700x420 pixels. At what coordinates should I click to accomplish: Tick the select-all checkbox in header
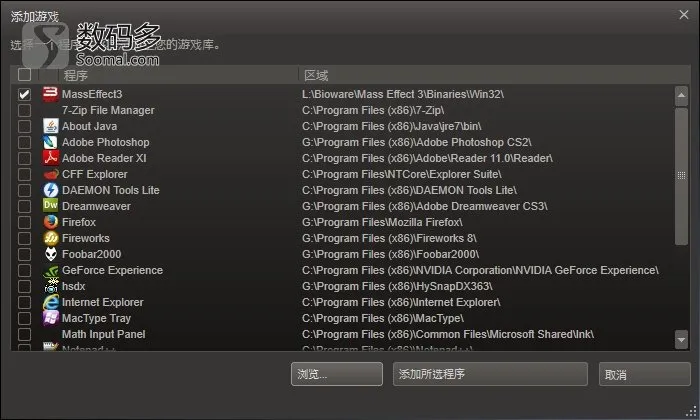[x=25, y=75]
